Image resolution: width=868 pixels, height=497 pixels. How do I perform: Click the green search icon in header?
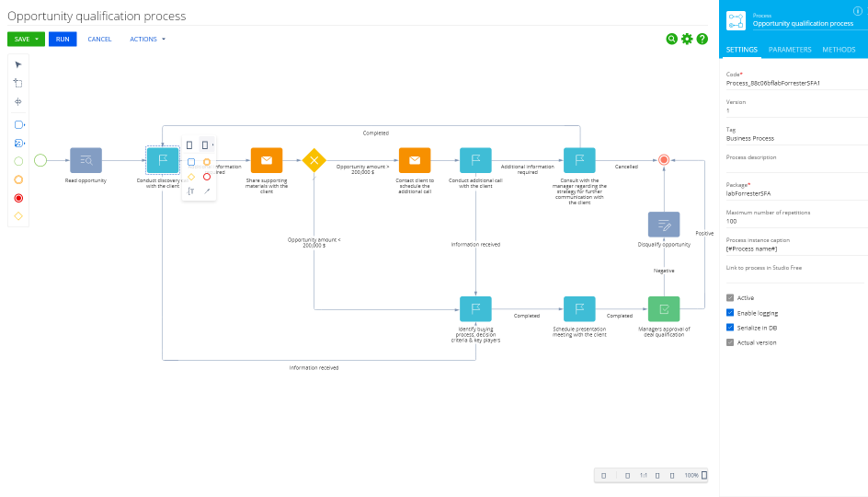[x=672, y=39]
